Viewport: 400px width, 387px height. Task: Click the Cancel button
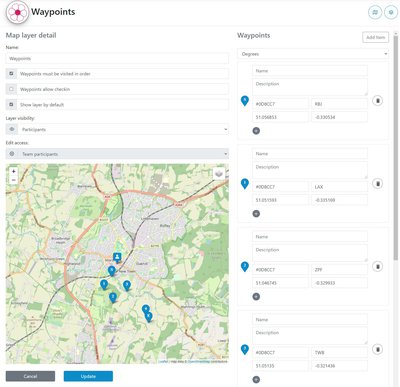click(x=30, y=376)
